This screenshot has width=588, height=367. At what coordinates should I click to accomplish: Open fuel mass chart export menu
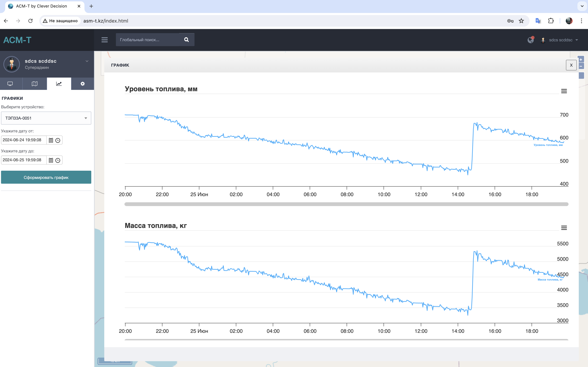(x=564, y=228)
